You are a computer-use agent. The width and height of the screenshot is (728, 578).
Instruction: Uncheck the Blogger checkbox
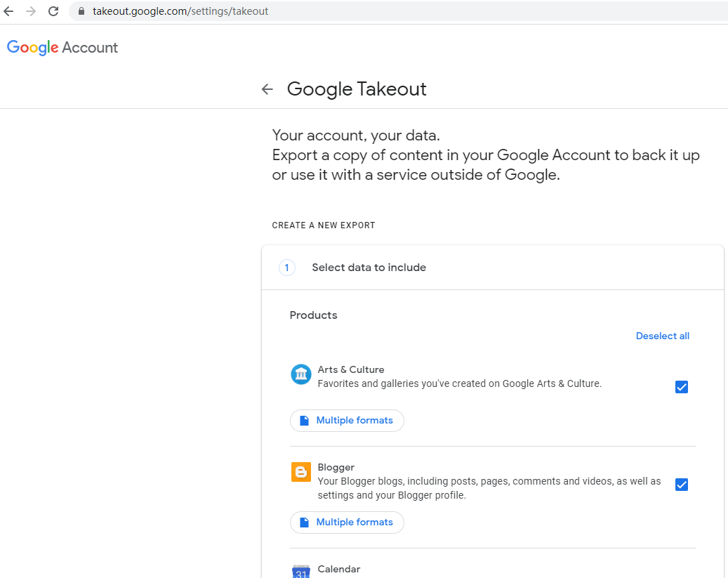point(681,485)
